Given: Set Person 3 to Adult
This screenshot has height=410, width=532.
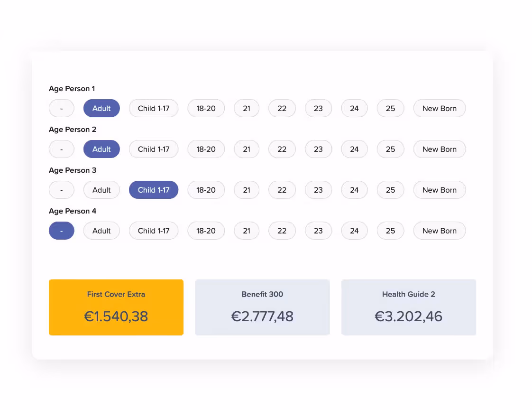Looking at the screenshot, I should [x=101, y=190].
